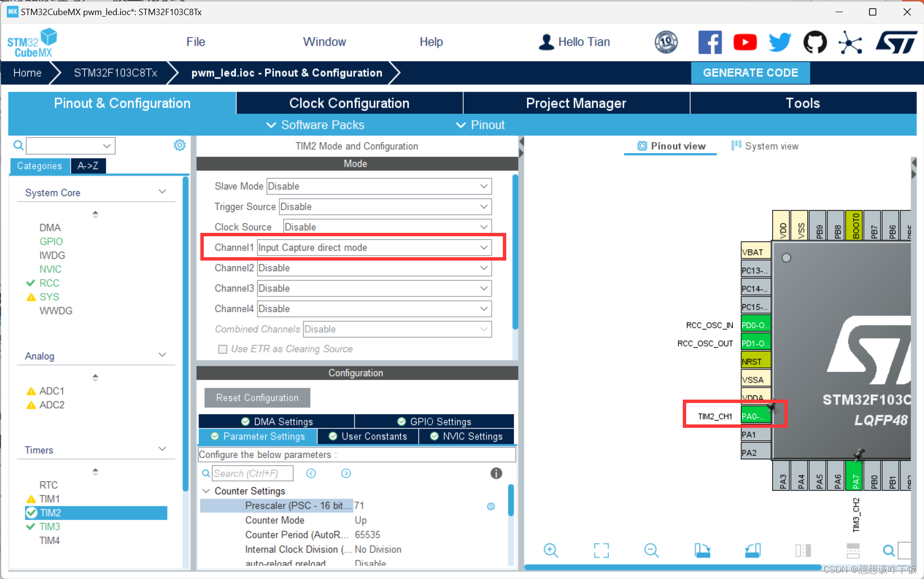
Task: Open the Clock Source dropdown
Action: [x=387, y=227]
